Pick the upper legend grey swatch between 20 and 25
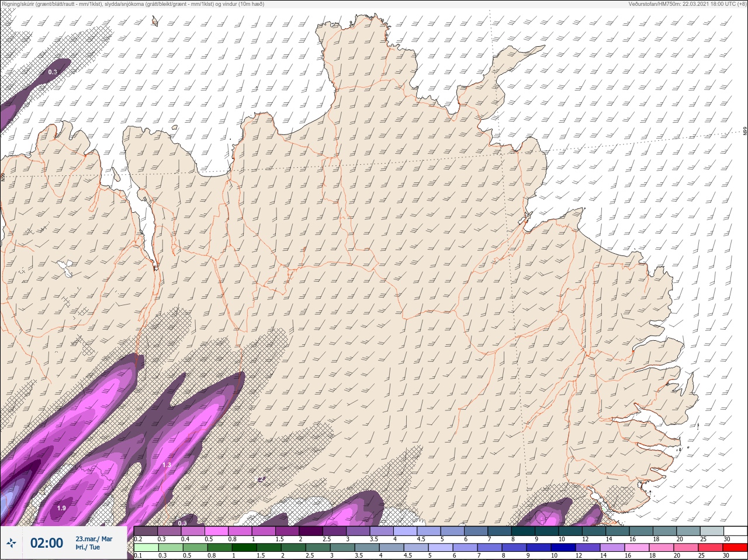Viewport: 748px width, 560px height. pyautogui.click(x=688, y=531)
